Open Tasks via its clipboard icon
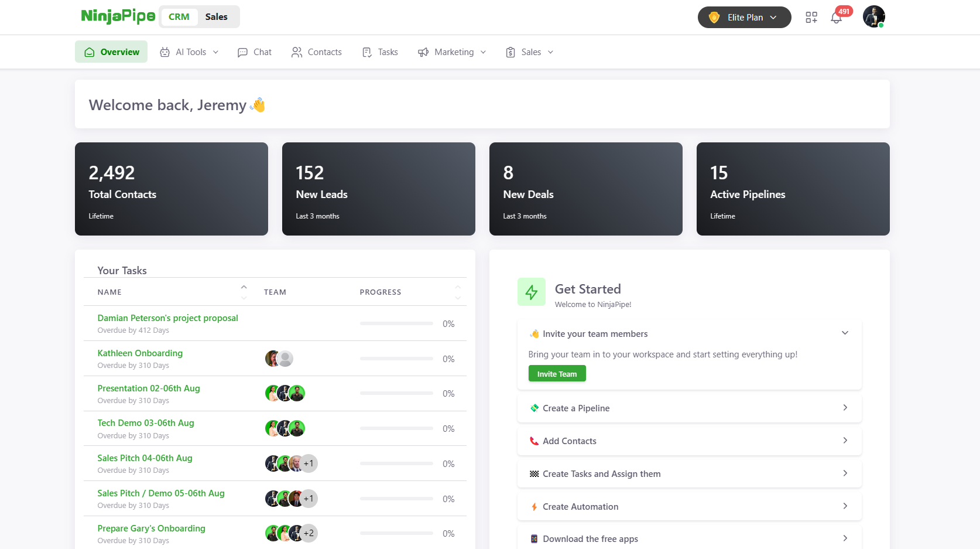Viewport: 980px width, 549px height. pyautogui.click(x=366, y=52)
